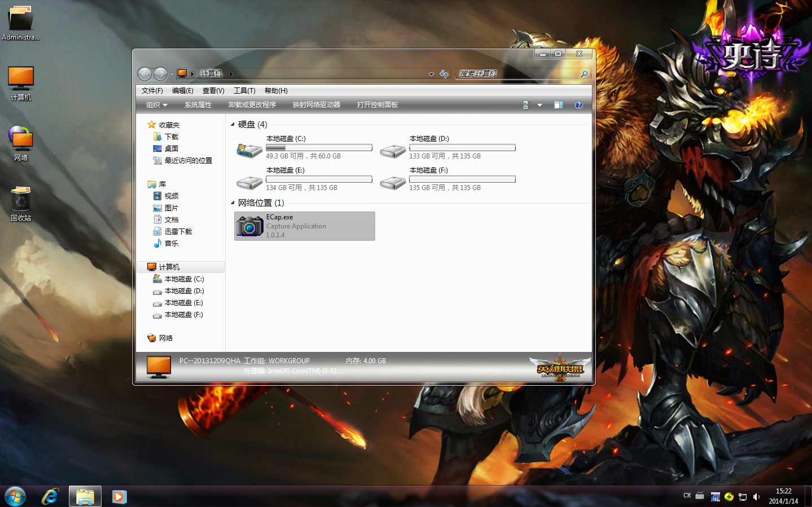This screenshot has height=507, width=812.
Task: Open the 视频 library
Action: point(166,196)
